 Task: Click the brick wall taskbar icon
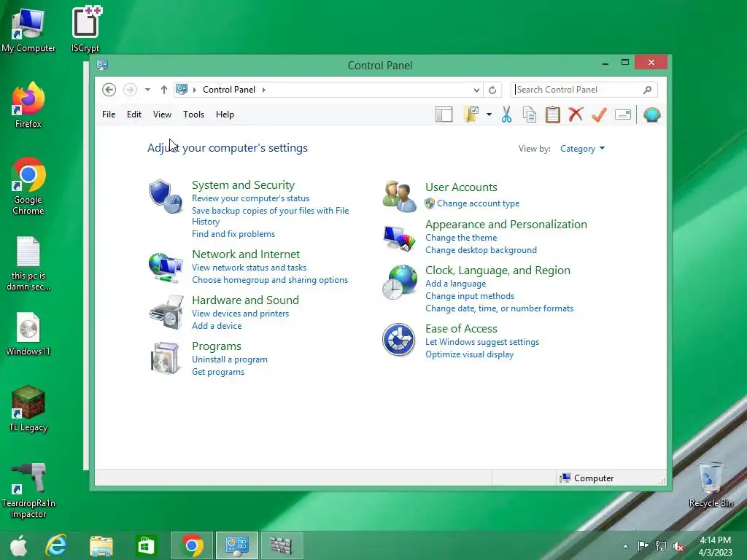click(x=282, y=545)
